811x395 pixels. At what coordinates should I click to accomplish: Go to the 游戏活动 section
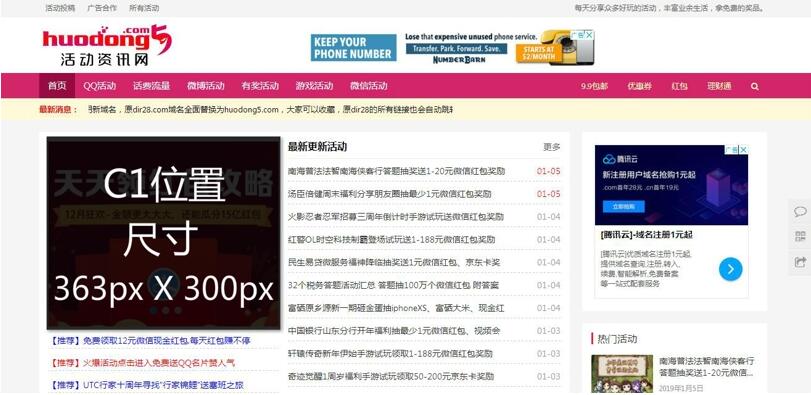[314, 86]
